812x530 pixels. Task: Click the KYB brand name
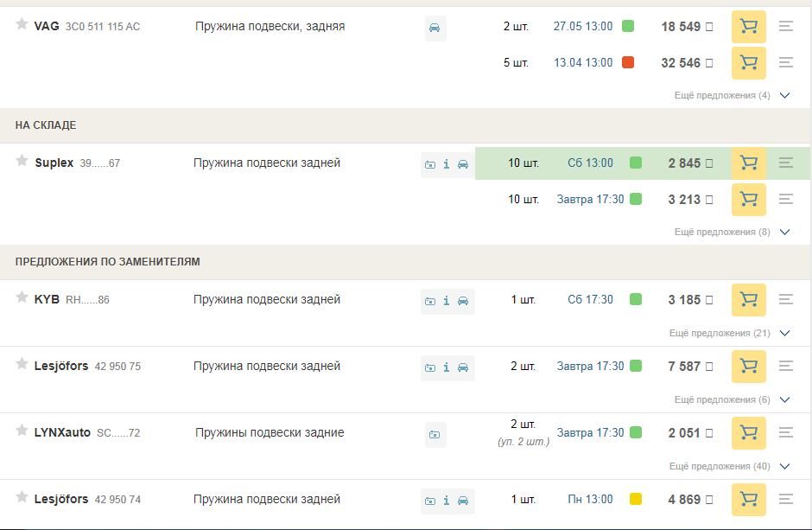click(47, 299)
